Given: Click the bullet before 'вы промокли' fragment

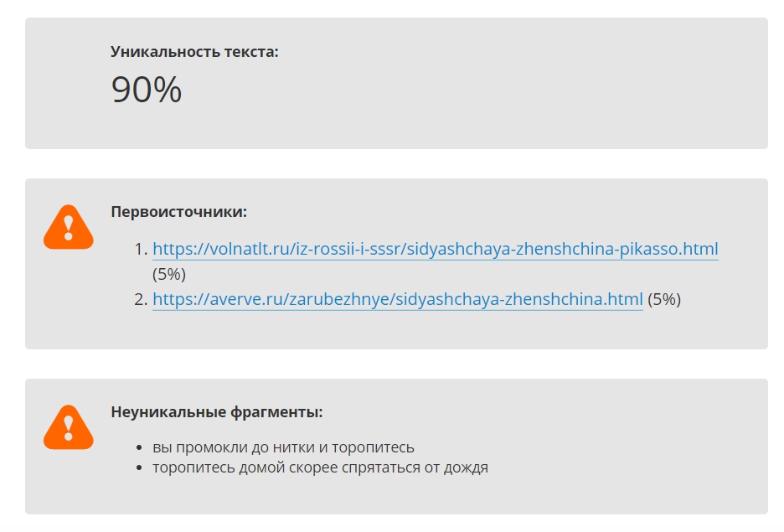Looking at the screenshot, I should pos(140,447).
